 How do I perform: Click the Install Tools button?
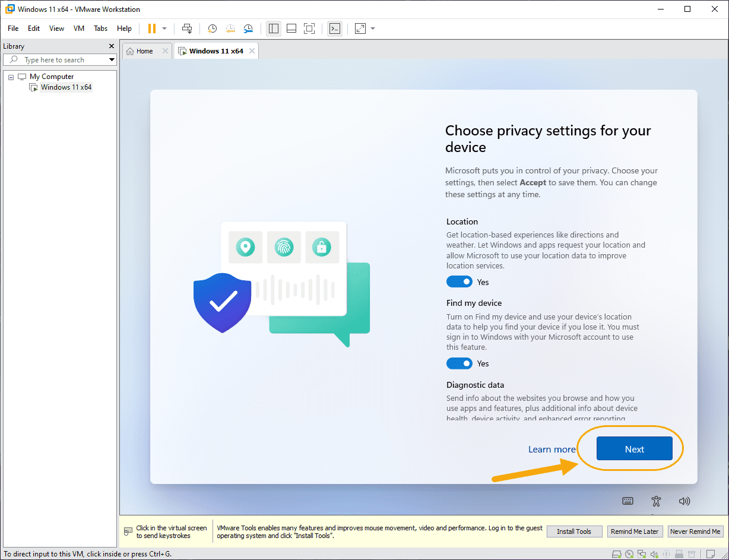point(574,531)
